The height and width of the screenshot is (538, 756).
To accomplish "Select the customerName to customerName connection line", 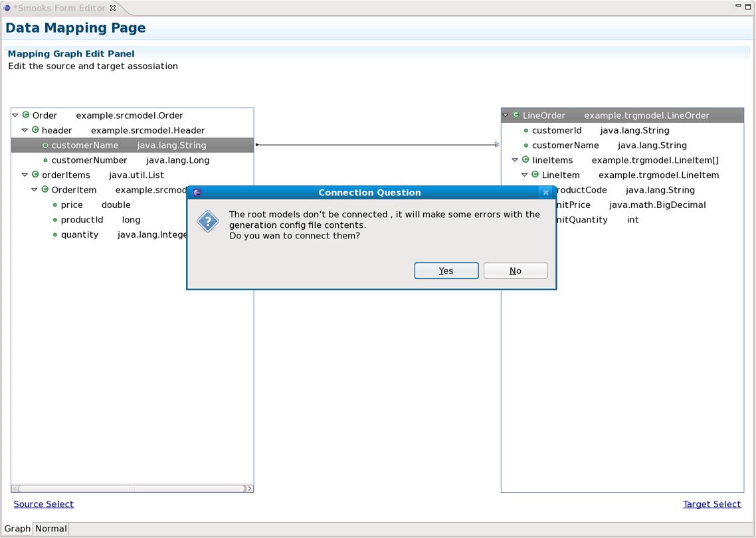I will point(377,145).
